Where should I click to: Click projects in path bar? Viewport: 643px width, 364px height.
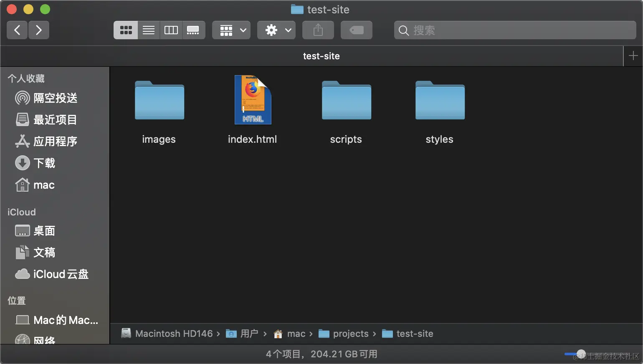344,334
